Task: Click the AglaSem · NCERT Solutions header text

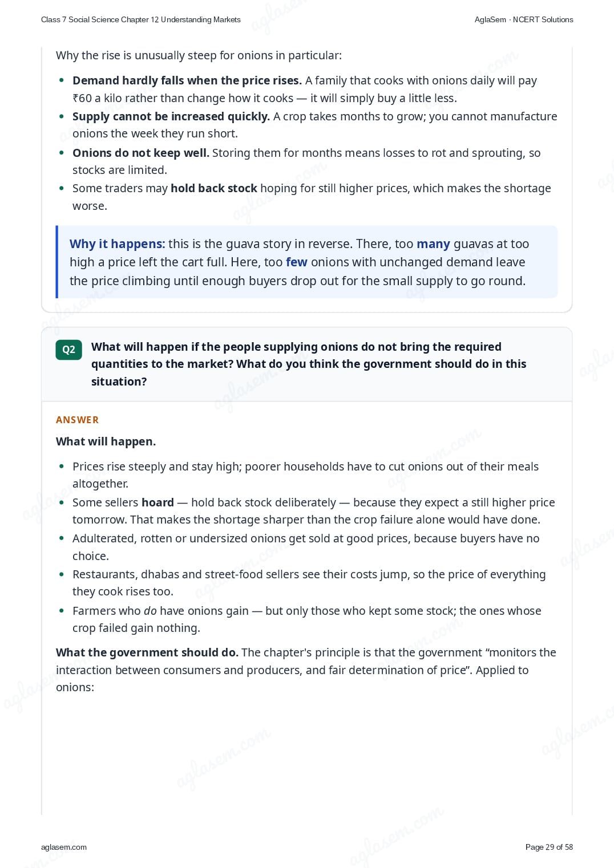Action: (x=524, y=19)
